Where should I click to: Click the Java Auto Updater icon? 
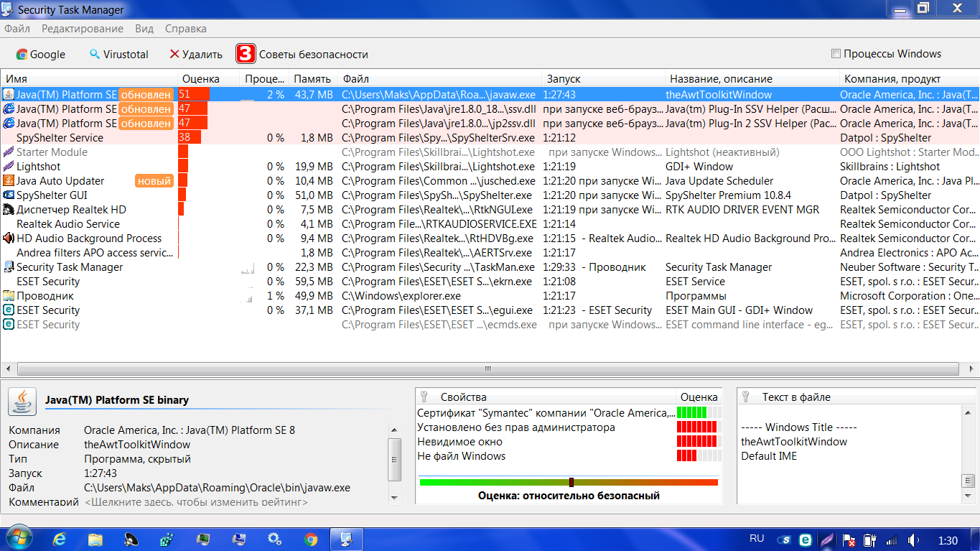[x=9, y=180]
